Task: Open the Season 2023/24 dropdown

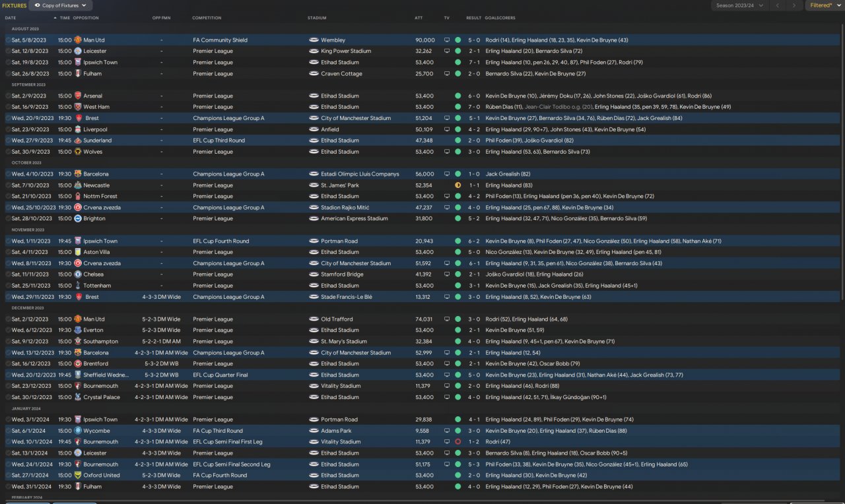Action: pyautogui.click(x=739, y=5)
